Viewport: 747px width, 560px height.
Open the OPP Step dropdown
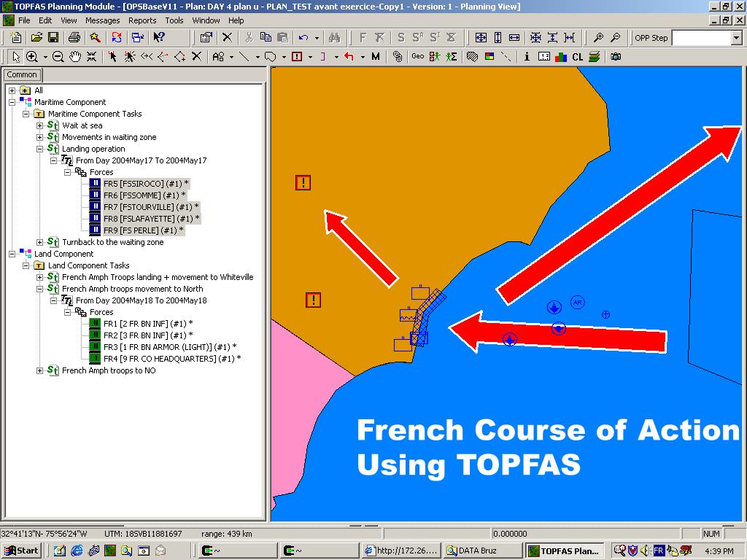pyautogui.click(x=737, y=38)
